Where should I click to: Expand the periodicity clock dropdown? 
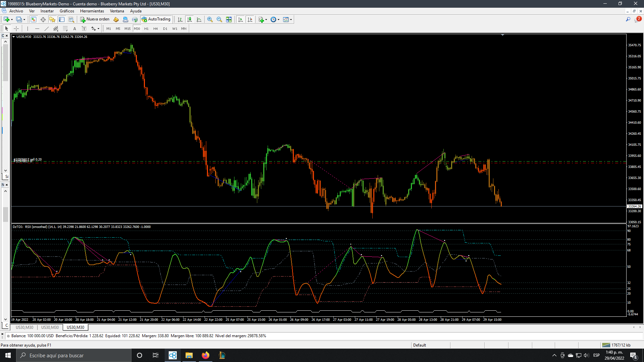click(x=278, y=19)
